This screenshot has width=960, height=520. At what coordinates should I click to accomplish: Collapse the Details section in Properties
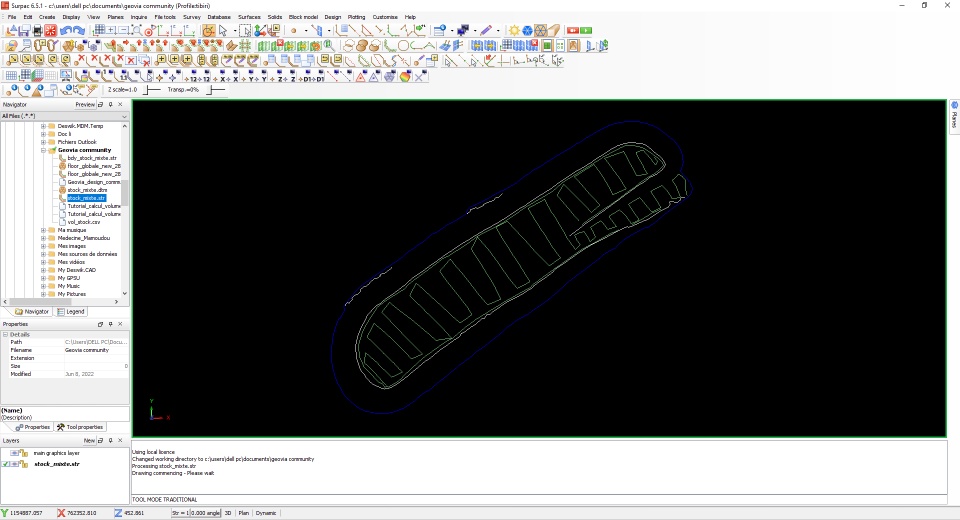5,334
